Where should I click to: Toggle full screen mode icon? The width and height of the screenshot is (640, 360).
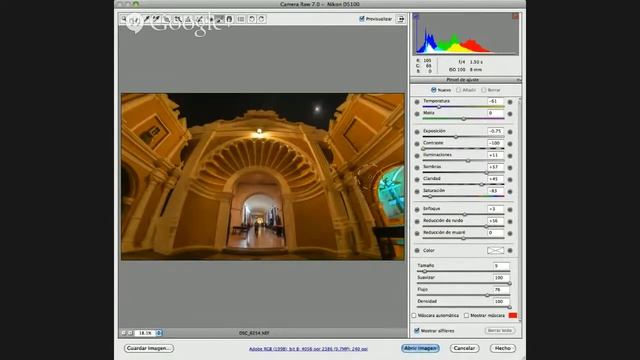coord(400,19)
